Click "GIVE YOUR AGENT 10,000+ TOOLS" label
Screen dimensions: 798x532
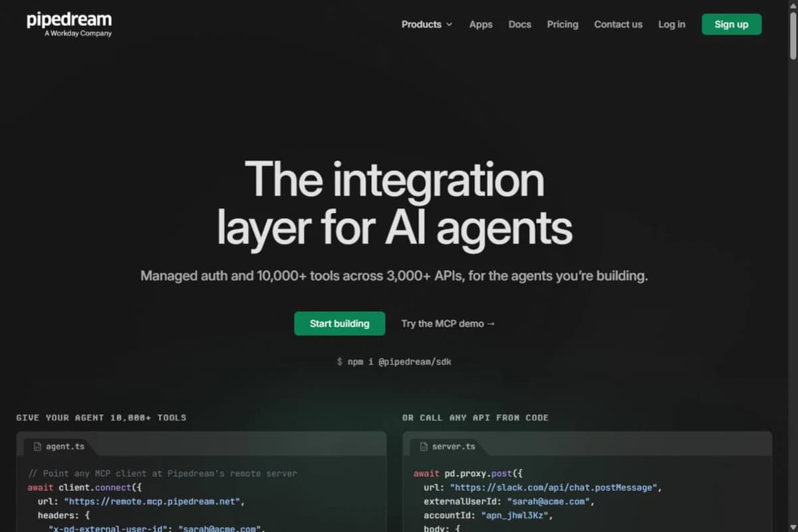[101, 418]
